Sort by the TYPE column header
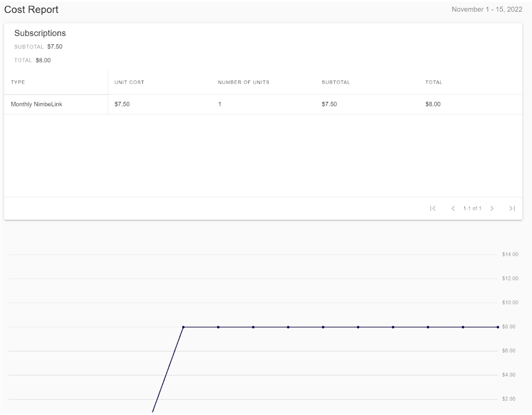Image resolution: width=532 pixels, height=415 pixels. (18, 82)
